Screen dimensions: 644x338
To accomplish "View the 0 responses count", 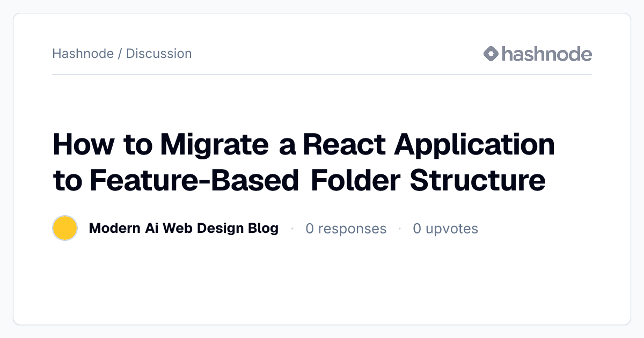I will pos(346,229).
